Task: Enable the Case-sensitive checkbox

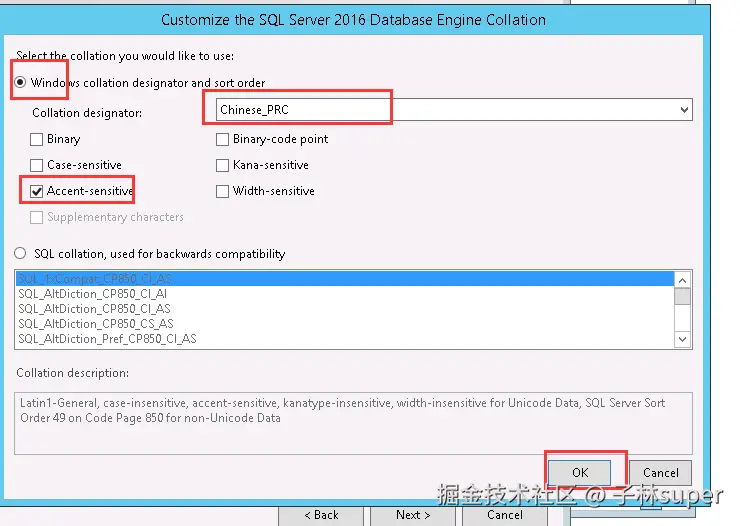Action: click(36, 166)
